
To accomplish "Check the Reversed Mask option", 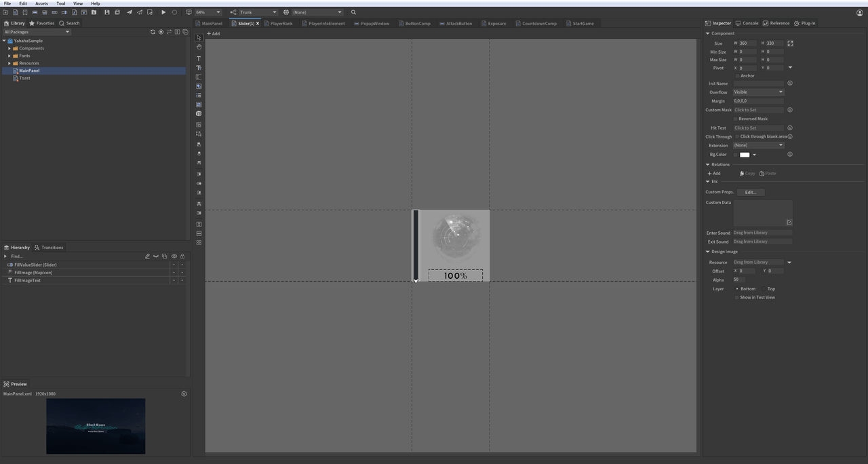I will click(x=736, y=119).
